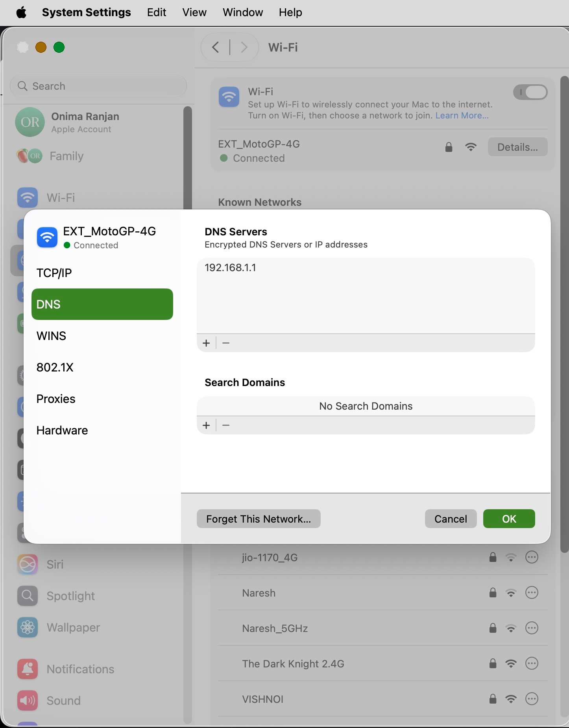569x728 pixels.
Task: Follow the Learn More link
Action: (462, 116)
